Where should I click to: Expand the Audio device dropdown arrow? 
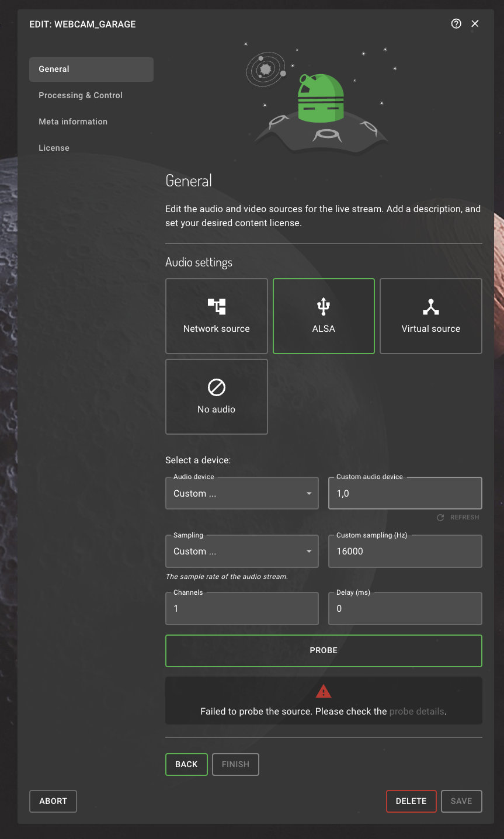coord(308,493)
